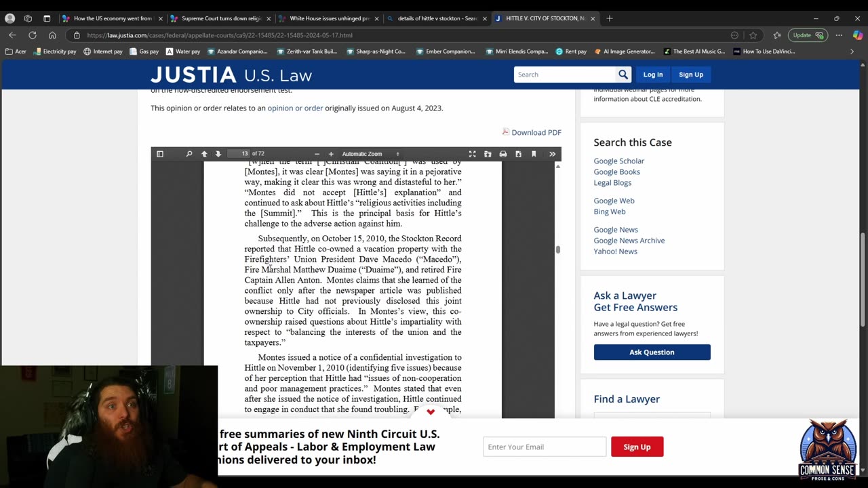This screenshot has width=868, height=488.
Task: Zoom in on the PDF
Action: pyautogui.click(x=331, y=154)
